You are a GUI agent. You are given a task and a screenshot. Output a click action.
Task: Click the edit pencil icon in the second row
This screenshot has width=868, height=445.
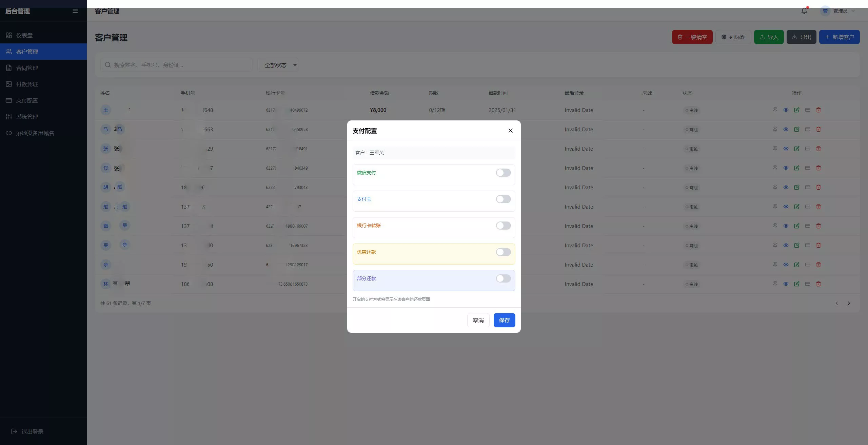796,129
